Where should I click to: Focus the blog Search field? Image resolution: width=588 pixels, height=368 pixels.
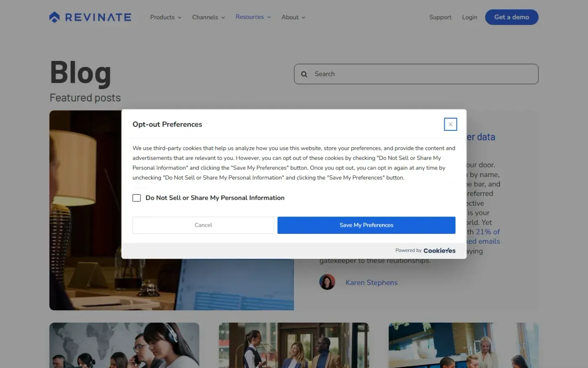click(x=416, y=74)
